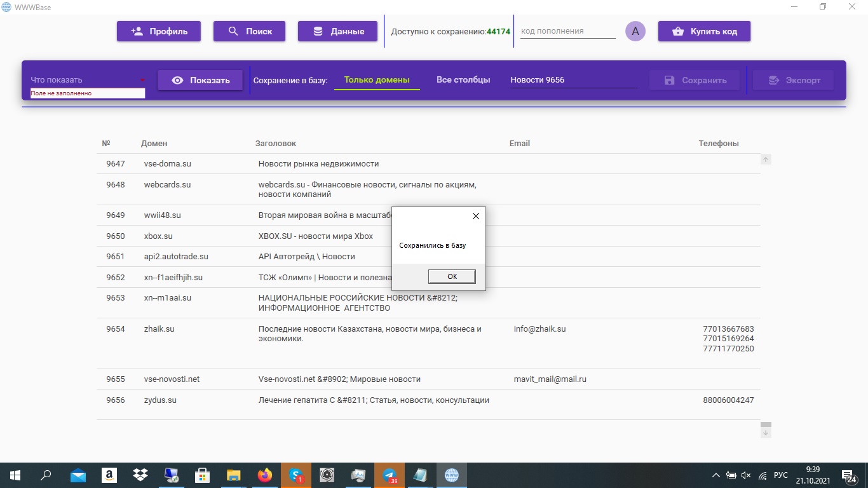Screen dimensions: 868x488
Task: Switch to the "Все столбцы" save mode tab
Action: click(463, 80)
